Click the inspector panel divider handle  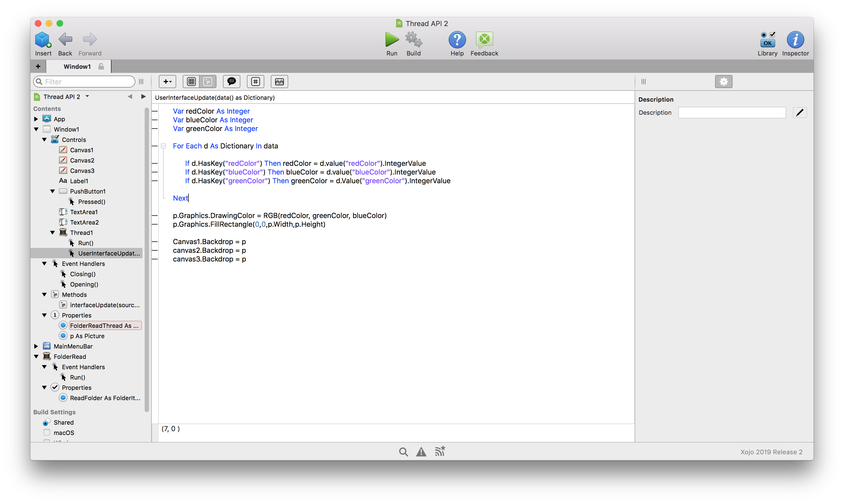(643, 82)
